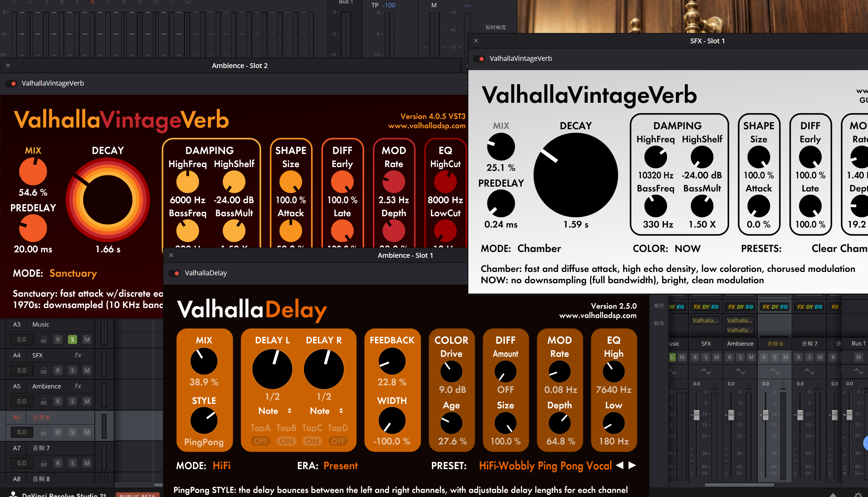Open the second Valhalla effect slot in the Ambience channel
Screen dimensions: 868x497
(x=740, y=330)
